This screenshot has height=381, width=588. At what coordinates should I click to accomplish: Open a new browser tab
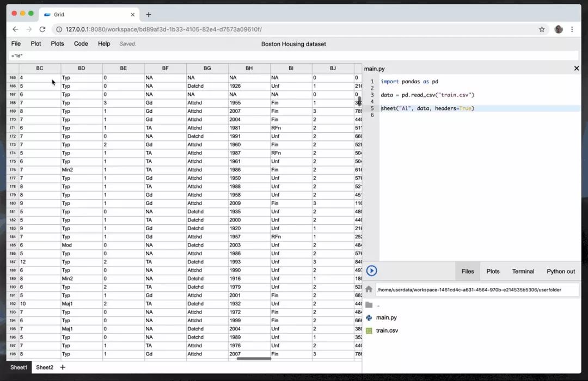click(149, 15)
